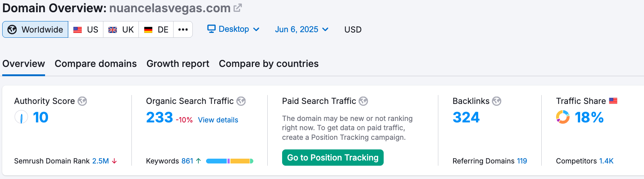The width and height of the screenshot is (644, 179).
Task: Click the Authority Score gauge icon
Action: pyautogui.click(x=21, y=117)
